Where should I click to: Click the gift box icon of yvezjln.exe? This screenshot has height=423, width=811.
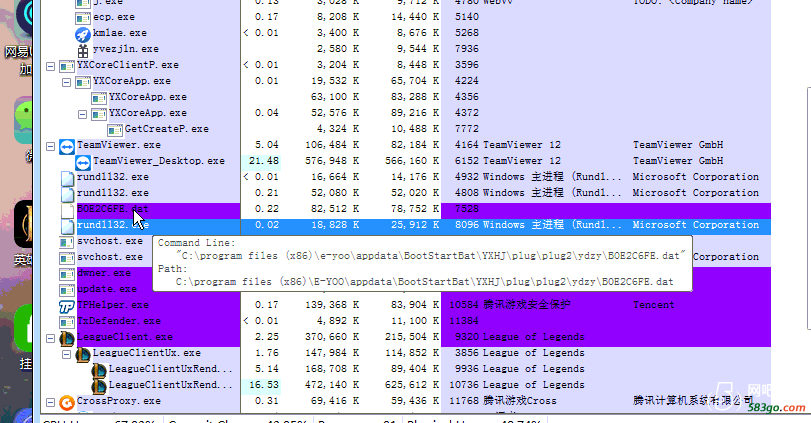83,50
